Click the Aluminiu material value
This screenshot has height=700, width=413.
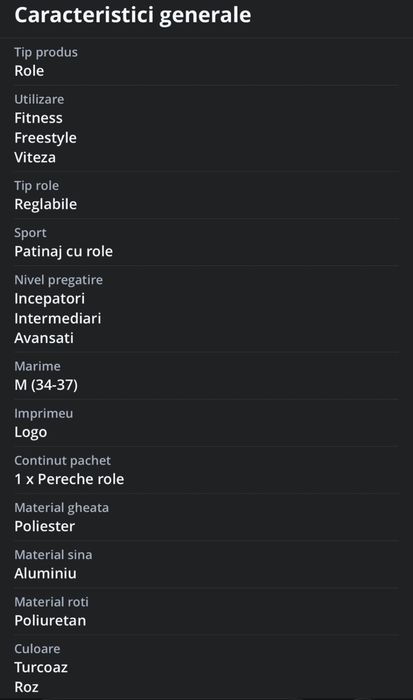[x=45, y=573]
